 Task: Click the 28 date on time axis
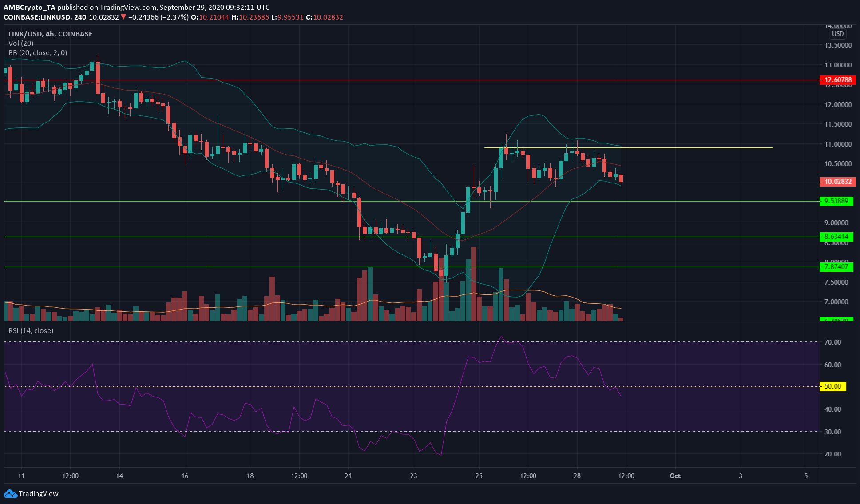(x=577, y=476)
